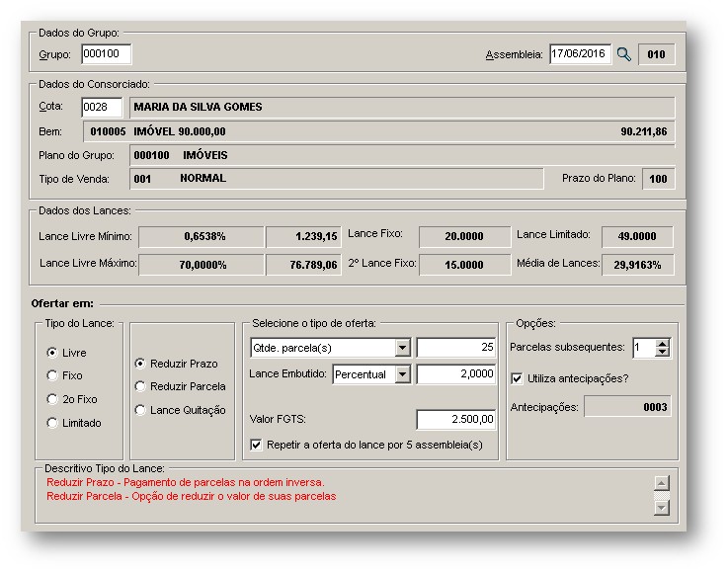Click the red Reduzir Prazo description line

(186, 482)
